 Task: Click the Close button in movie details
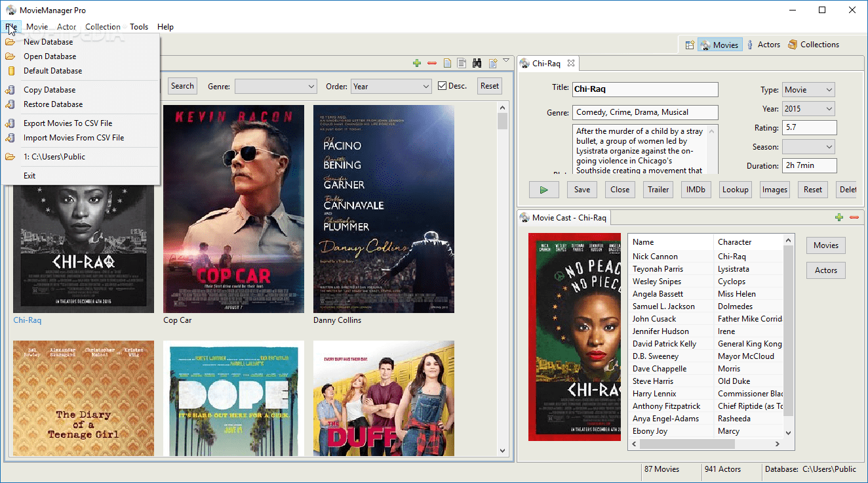pyautogui.click(x=620, y=190)
